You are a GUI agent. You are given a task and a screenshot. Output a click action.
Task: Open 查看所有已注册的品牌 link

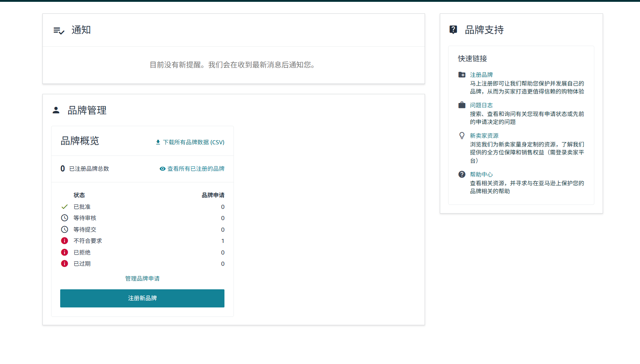click(196, 169)
